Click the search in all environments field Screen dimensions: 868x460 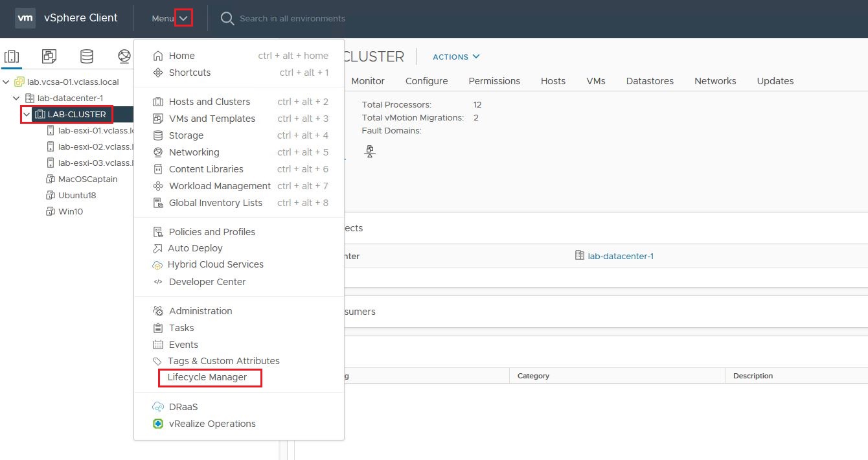pyautogui.click(x=292, y=18)
